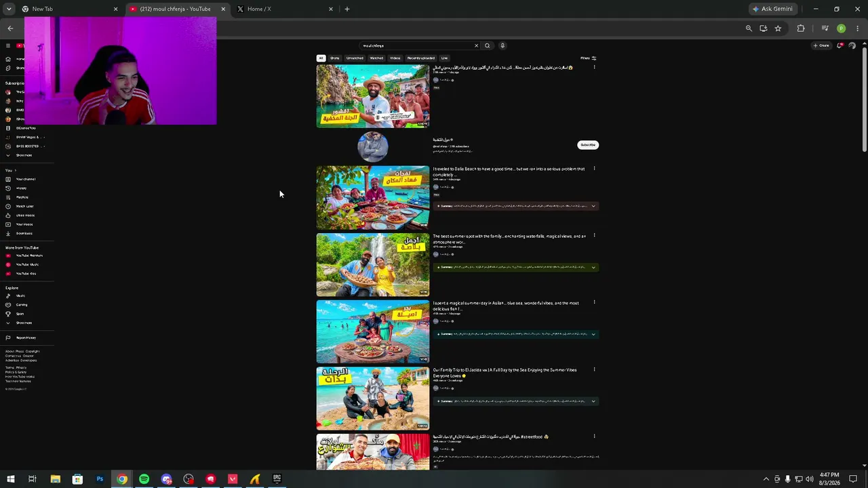Click the search magnifier button on YouTube

[x=487, y=45]
